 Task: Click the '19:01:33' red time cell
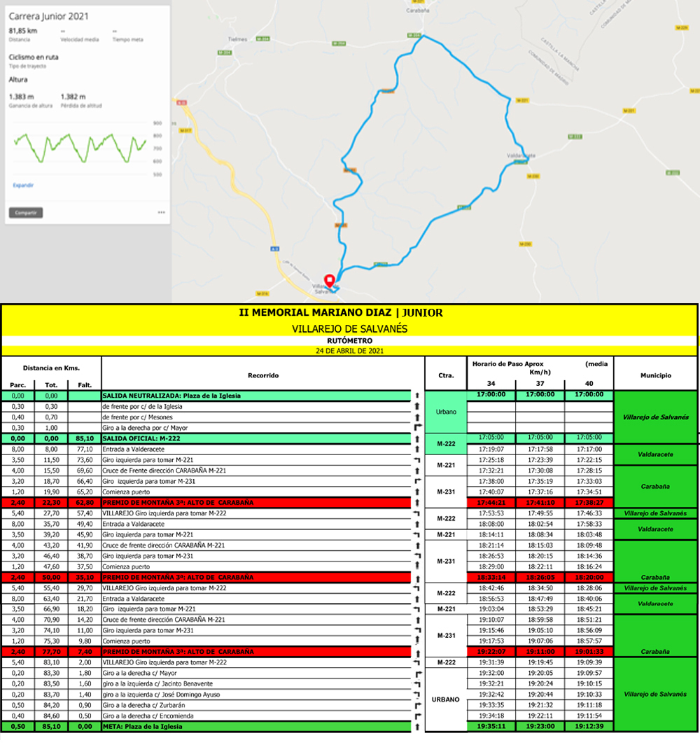(x=589, y=652)
